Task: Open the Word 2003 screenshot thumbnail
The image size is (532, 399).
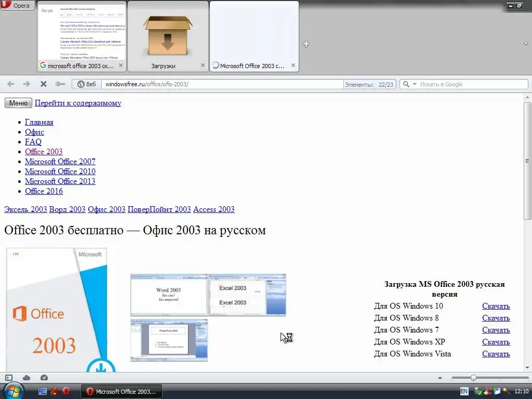Action: point(169,295)
